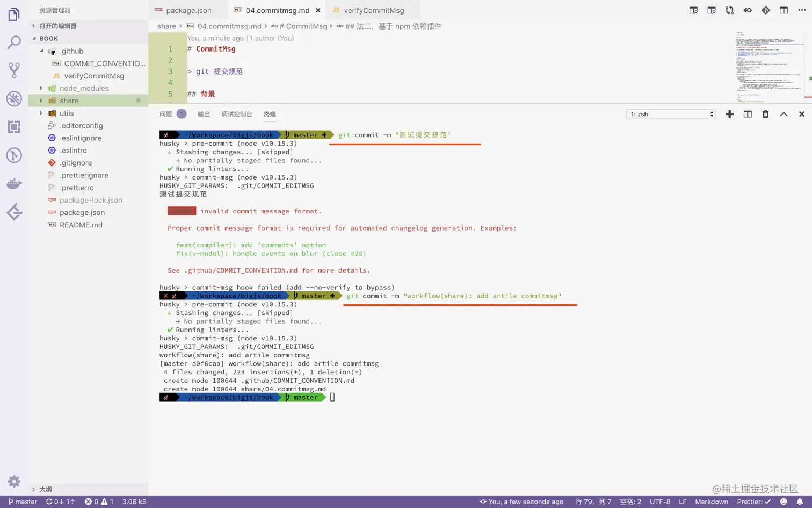Click the compare changes icon in editor toolbar
Viewport: 812px width, 508px height.
[x=729, y=10]
